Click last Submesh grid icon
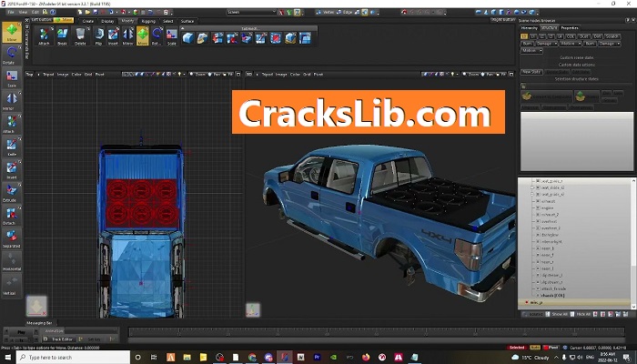The width and height of the screenshot is (637, 364). click(305, 38)
